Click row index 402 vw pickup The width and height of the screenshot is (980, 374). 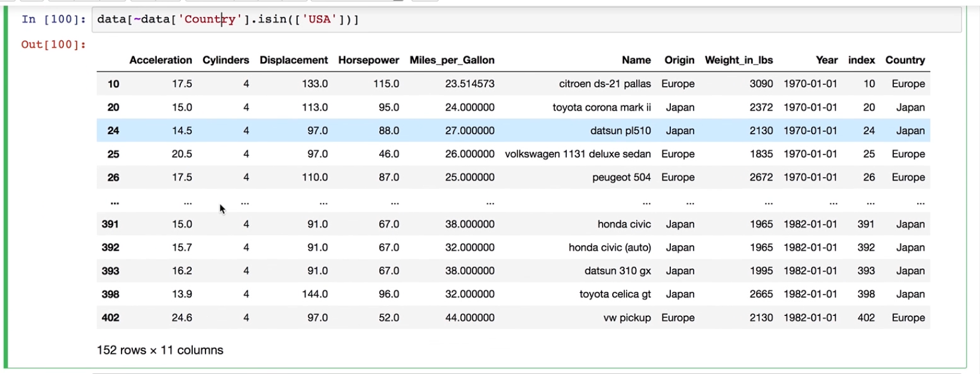coord(513,318)
